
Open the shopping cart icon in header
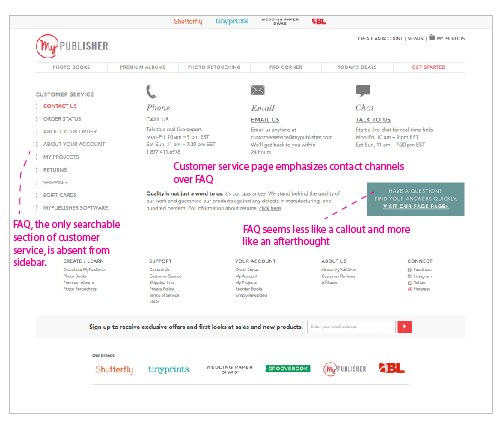click(432, 37)
